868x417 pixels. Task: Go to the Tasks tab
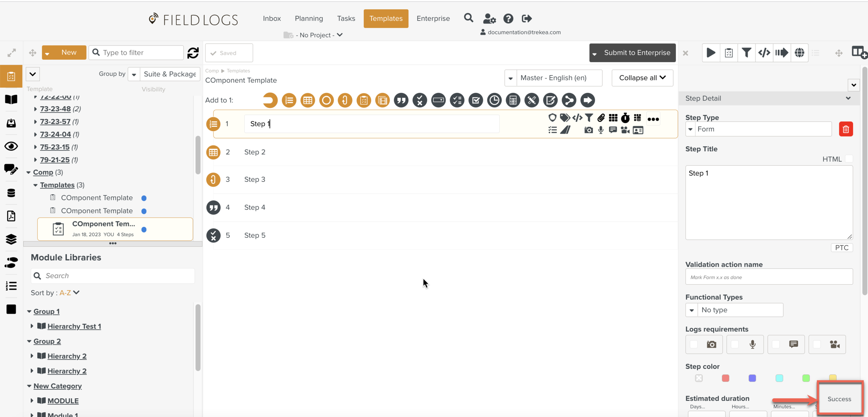(x=346, y=18)
